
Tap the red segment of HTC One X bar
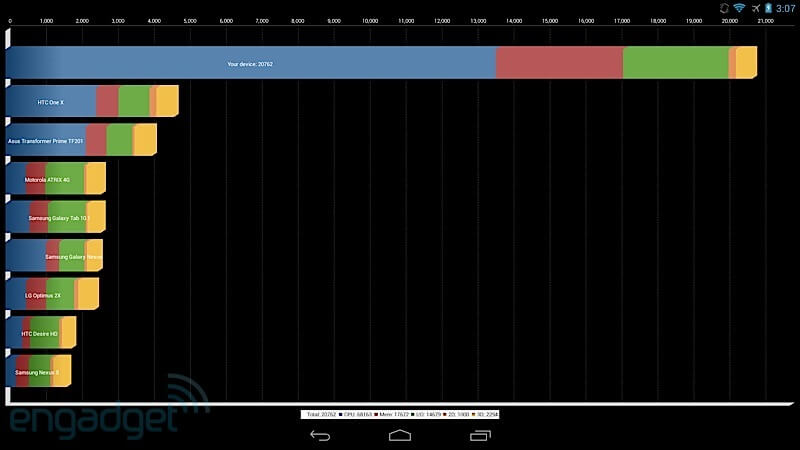107,101
